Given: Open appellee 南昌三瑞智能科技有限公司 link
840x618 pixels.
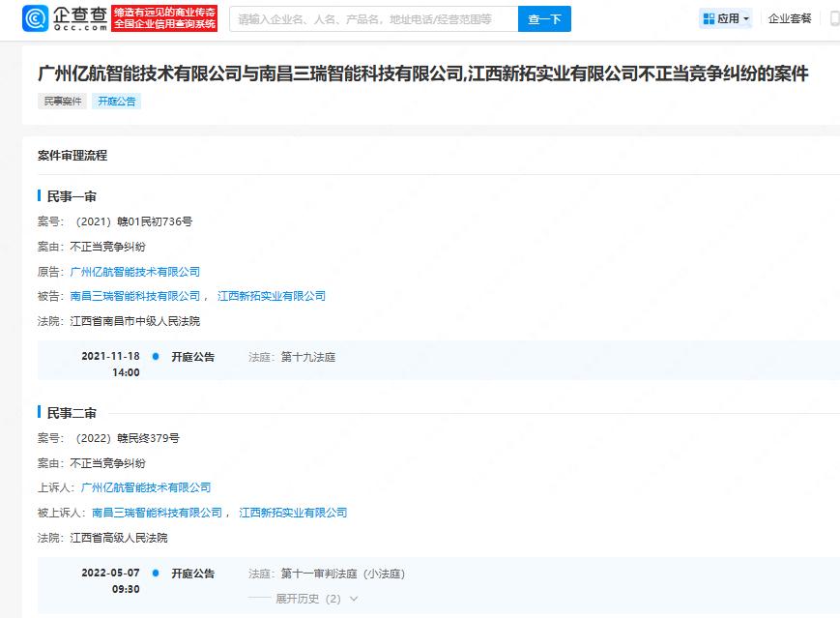Looking at the screenshot, I should [157, 513].
